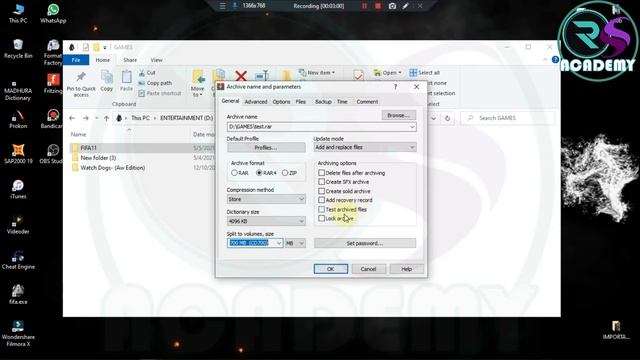This screenshot has height=360, width=640.
Task: Switch to the Files tab
Action: coord(301,102)
